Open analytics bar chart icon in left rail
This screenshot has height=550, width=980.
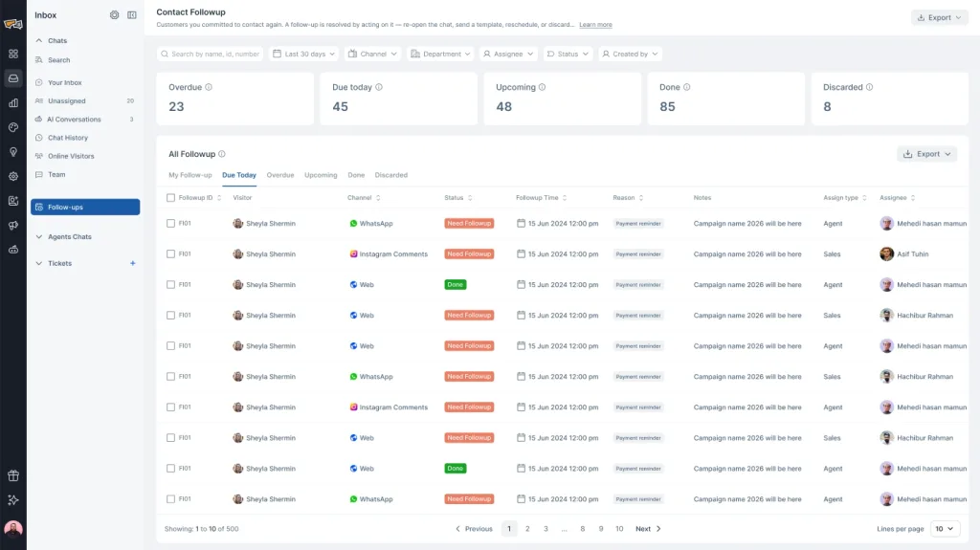tap(13, 103)
